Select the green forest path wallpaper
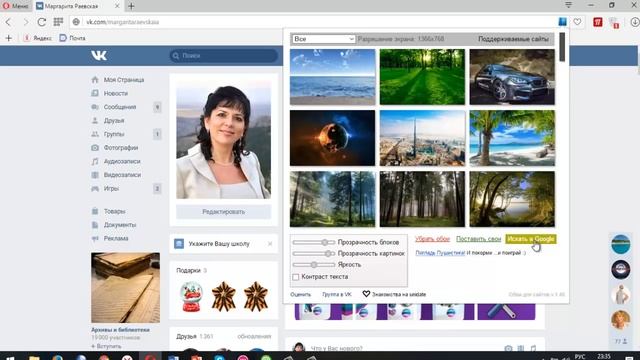640x360 pixels. [x=422, y=77]
